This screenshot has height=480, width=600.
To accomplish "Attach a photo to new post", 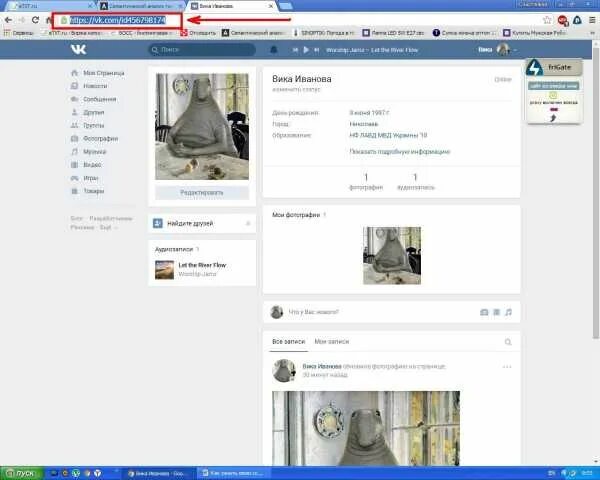I will pyautogui.click(x=484, y=312).
